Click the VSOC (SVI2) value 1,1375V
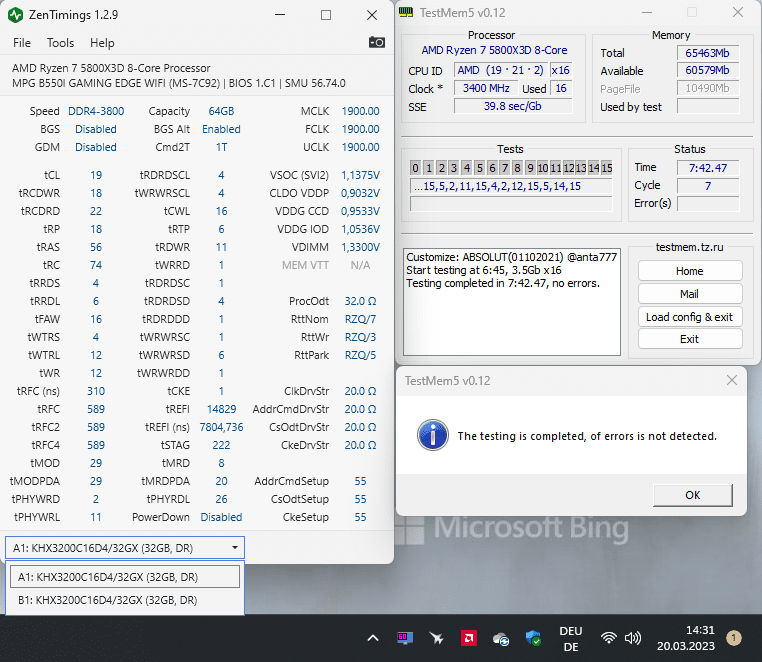Image resolution: width=762 pixels, height=662 pixels. coord(360,175)
